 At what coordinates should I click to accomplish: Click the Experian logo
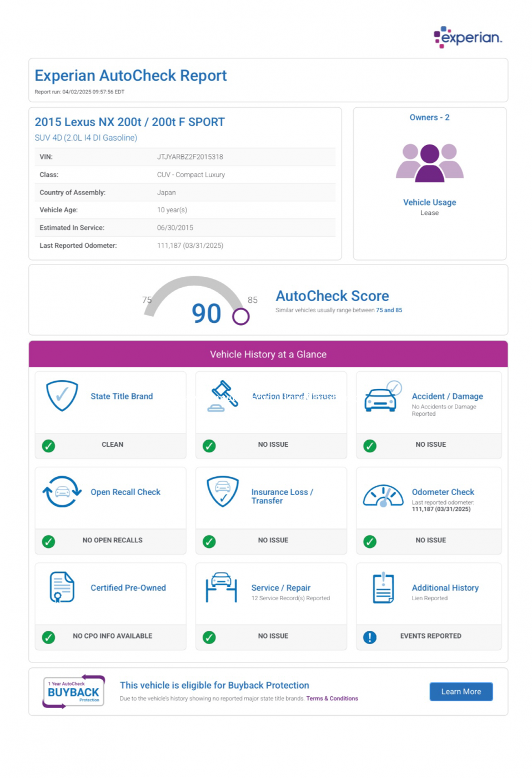(x=468, y=37)
